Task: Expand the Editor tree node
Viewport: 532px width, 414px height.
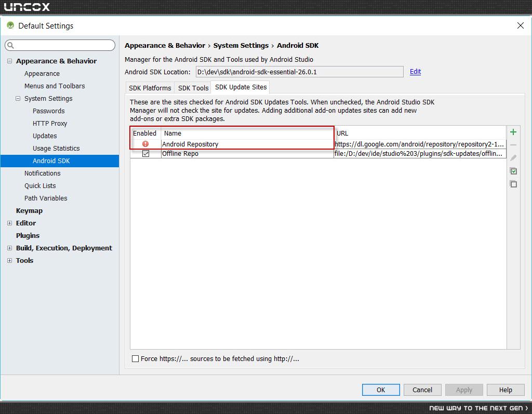Action: [9, 223]
